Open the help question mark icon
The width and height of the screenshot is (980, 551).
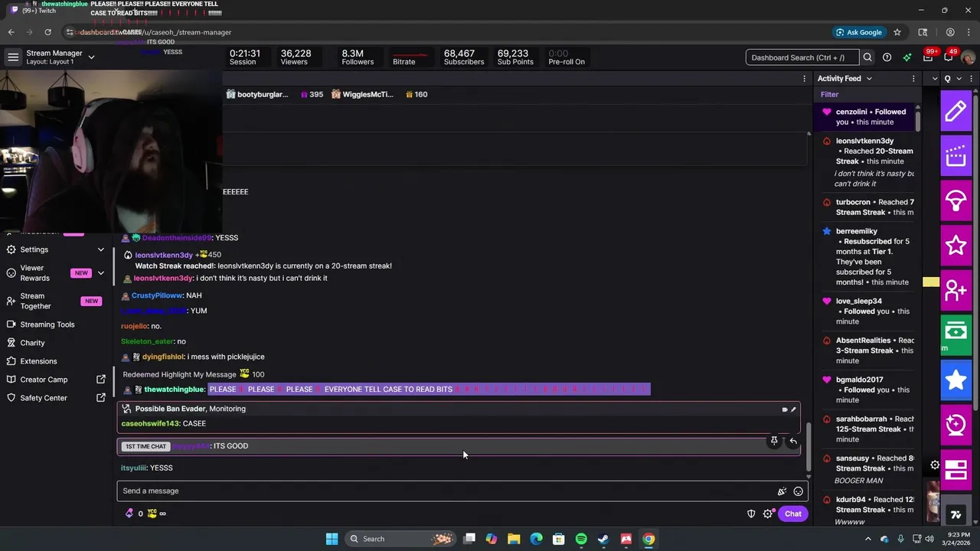click(x=887, y=57)
